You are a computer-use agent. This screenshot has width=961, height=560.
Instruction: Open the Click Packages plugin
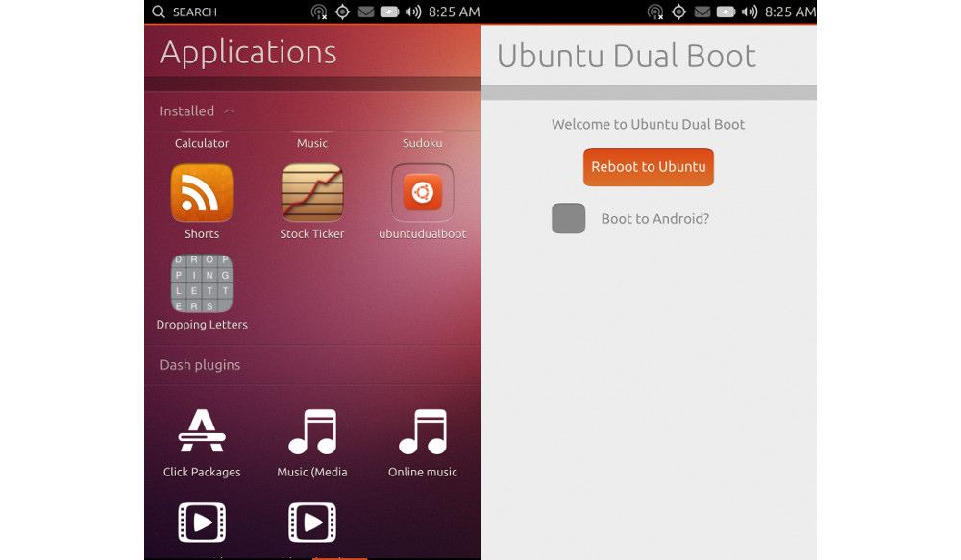coord(202,432)
